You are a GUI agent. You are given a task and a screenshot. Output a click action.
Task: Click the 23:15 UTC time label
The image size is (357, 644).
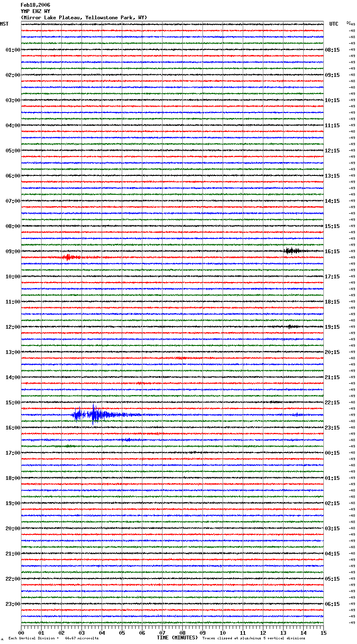pyautogui.click(x=332, y=428)
